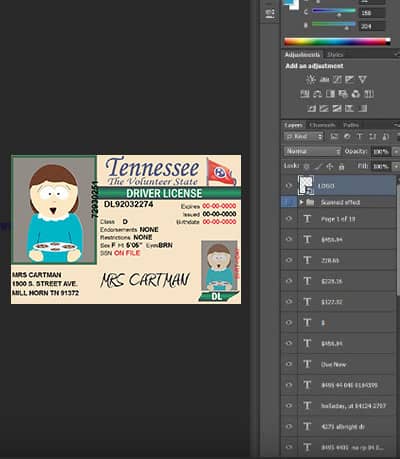Switch to the Styles tab

pos(335,55)
